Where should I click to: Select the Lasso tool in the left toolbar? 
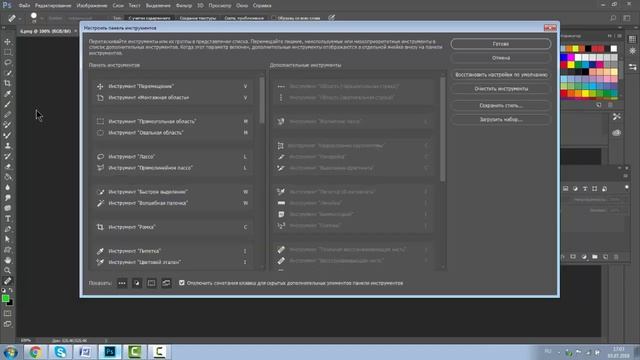pos(8,62)
